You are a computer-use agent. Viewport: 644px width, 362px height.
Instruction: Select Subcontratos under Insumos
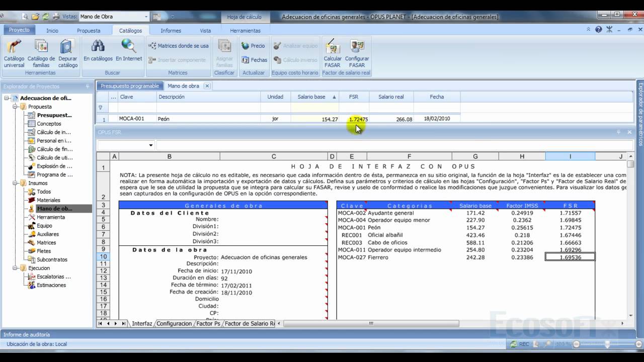(x=52, y=260)
